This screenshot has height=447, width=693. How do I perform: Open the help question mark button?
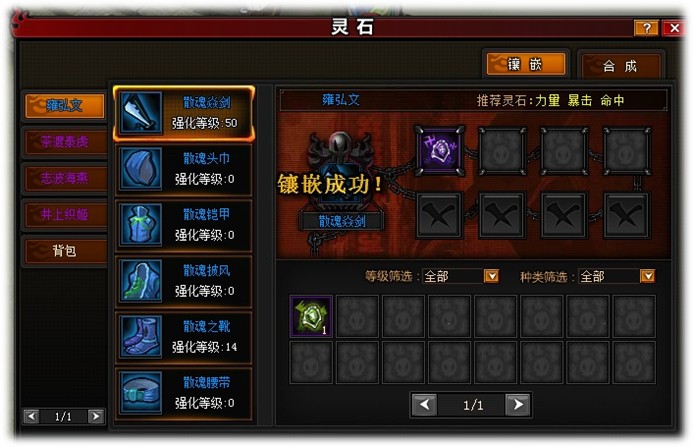tap(647, 29)
